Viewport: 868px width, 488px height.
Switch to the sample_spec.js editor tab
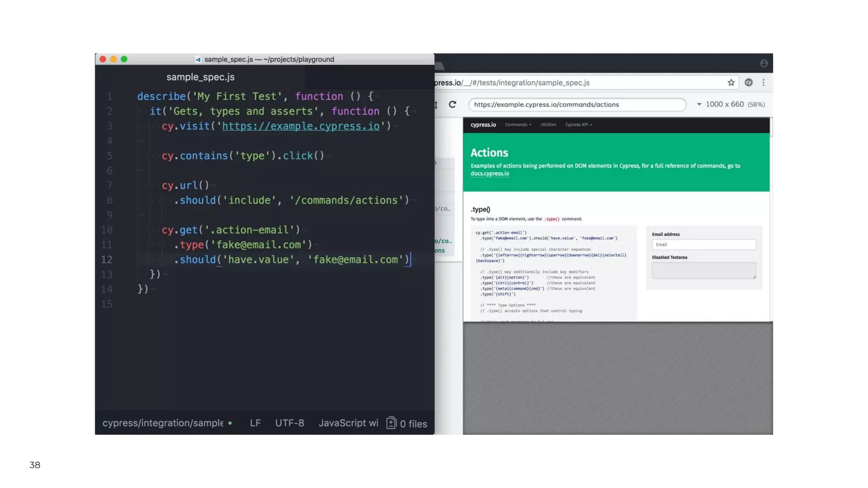pyautogui.click(x=200, y=77)
